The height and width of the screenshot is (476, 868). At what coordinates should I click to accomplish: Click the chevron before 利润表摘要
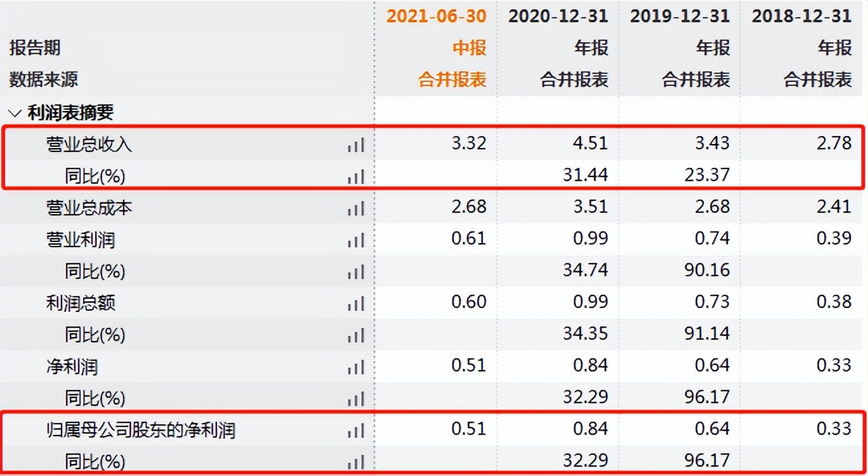coord(13,112)
